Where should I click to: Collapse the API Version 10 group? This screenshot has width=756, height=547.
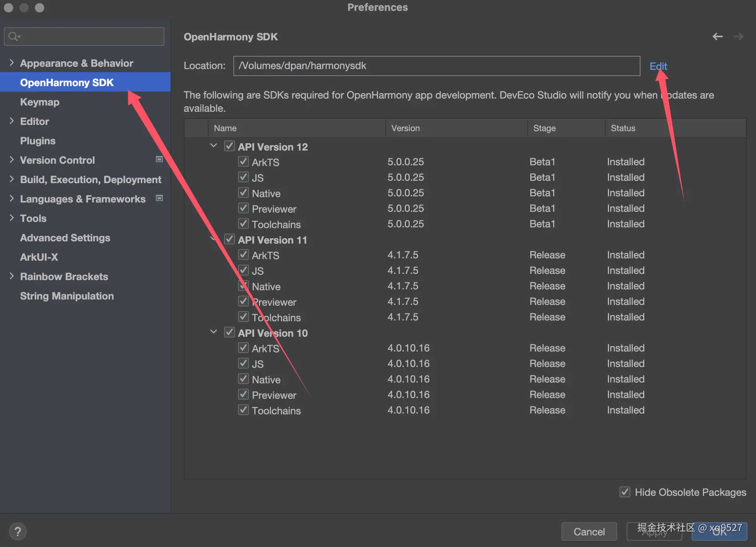click(x=214, y=332)
